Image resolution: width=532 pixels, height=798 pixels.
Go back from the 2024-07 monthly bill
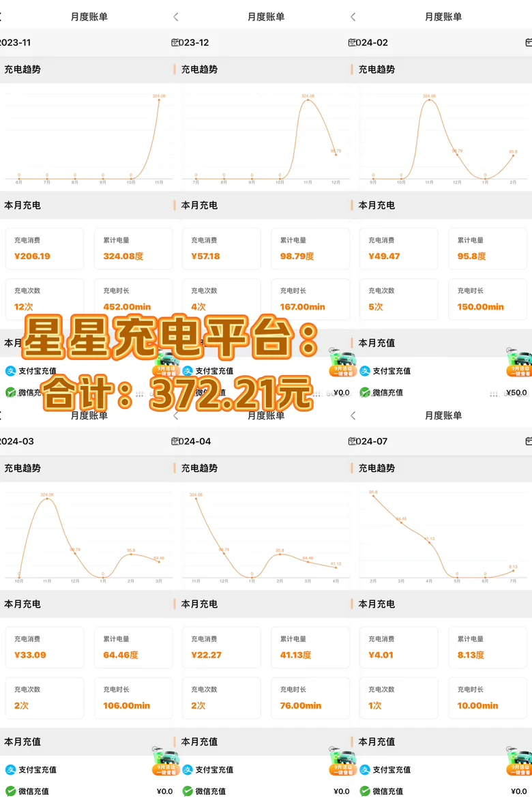tap(353, 416)
